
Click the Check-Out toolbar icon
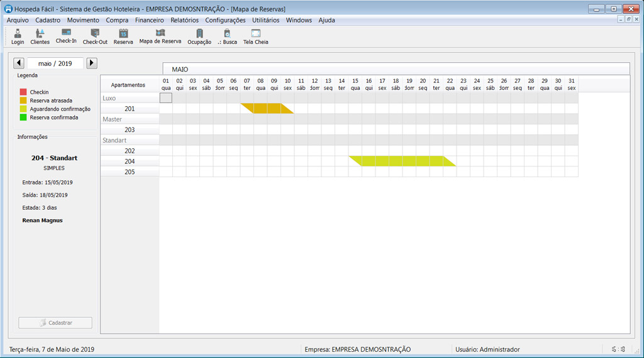95,36
